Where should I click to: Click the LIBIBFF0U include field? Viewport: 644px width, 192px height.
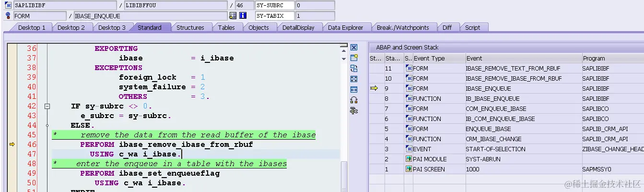(x=175, y=5)
